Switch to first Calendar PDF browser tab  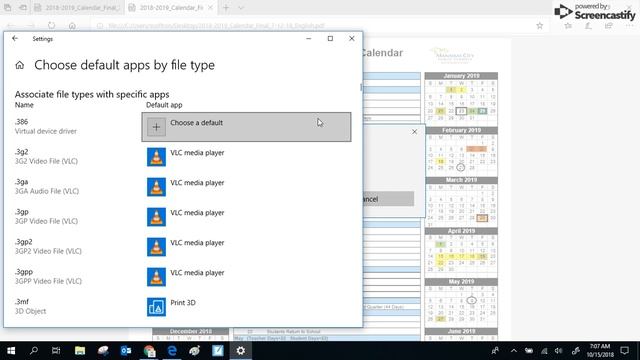78,8
